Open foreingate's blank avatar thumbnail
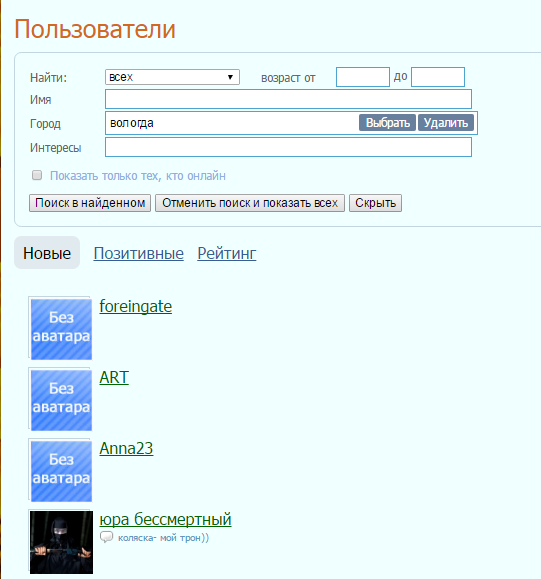541x579 pixels. (x=61, y=329)
